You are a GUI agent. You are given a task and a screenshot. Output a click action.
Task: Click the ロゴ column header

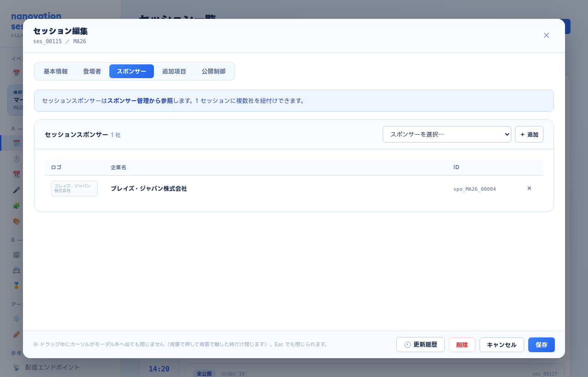pos(56,167)
